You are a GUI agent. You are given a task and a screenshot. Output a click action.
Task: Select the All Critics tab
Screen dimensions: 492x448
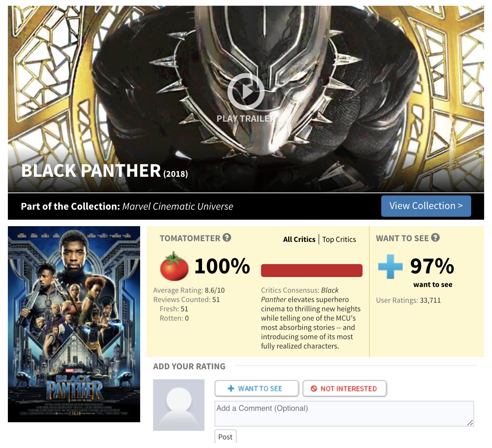(299, 239)
